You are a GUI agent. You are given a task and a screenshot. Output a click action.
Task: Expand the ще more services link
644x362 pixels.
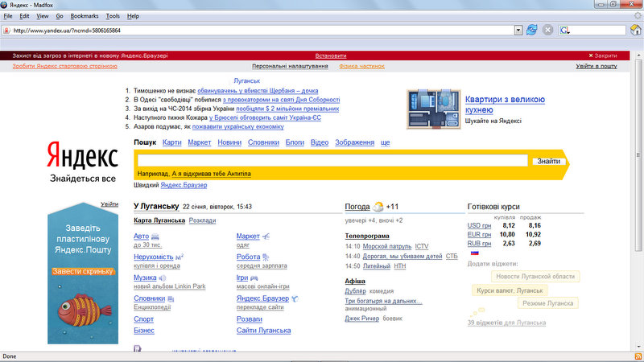[x=385, y=142]
